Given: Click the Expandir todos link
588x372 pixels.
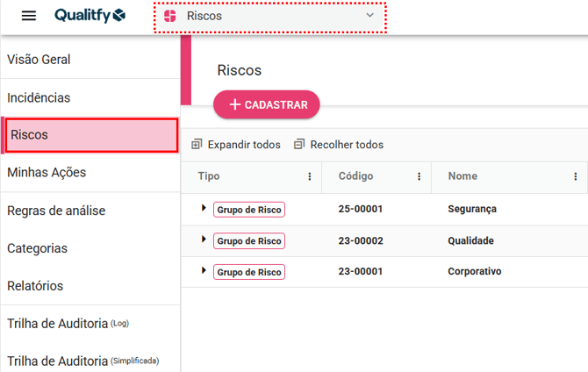Looking at the screenshot, I should (x=243, y=145).
